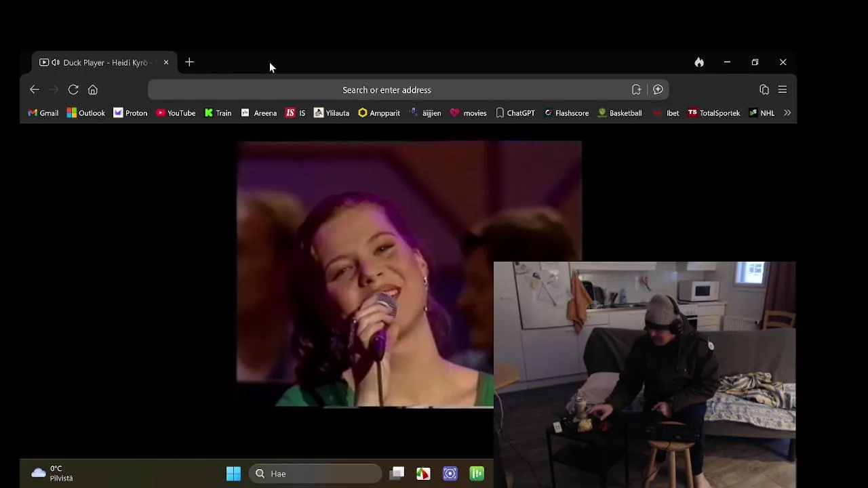Open a new browser tab
Screen dimensions: 868x488
coord(189,62)
